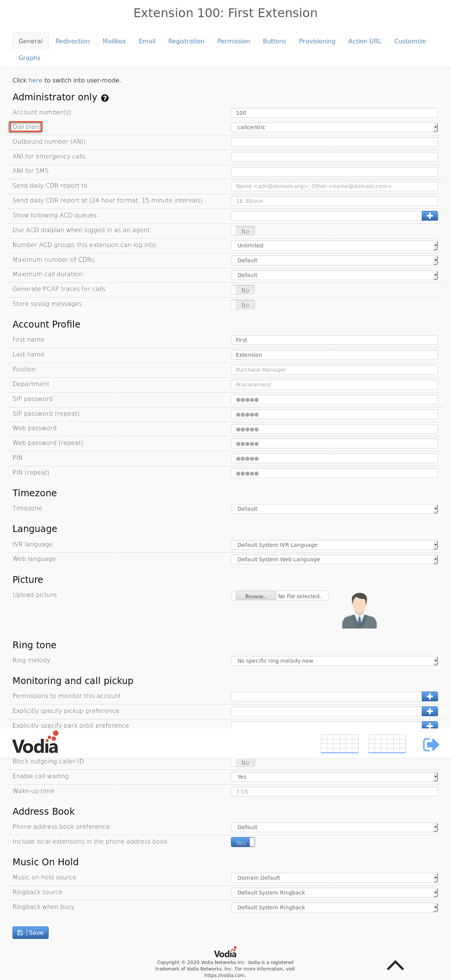The image size is (451, 980).
Task: Jump to top with the up chevron
Action: pos(395,965)
